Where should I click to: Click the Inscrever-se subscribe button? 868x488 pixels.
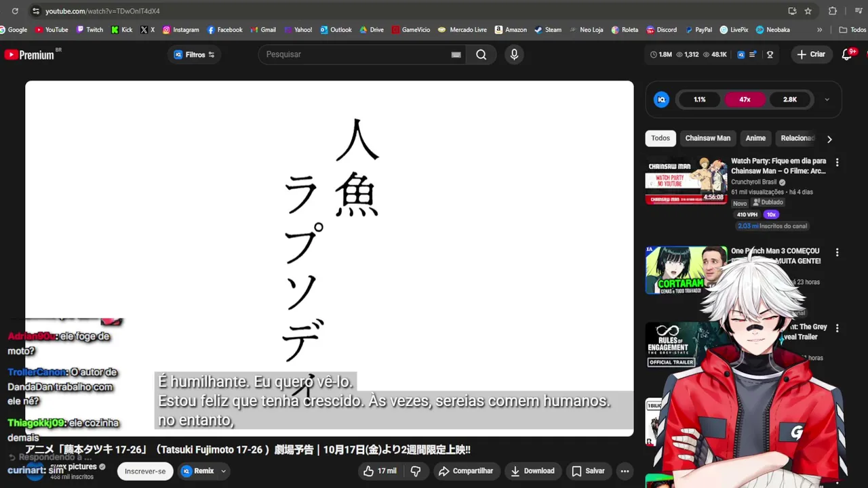145,471
